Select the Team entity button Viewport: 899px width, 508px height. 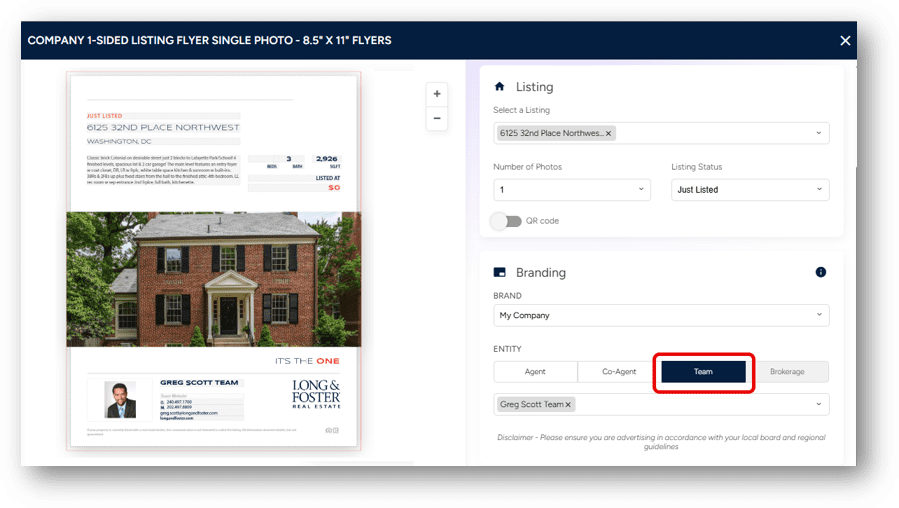tap(703, 372)
